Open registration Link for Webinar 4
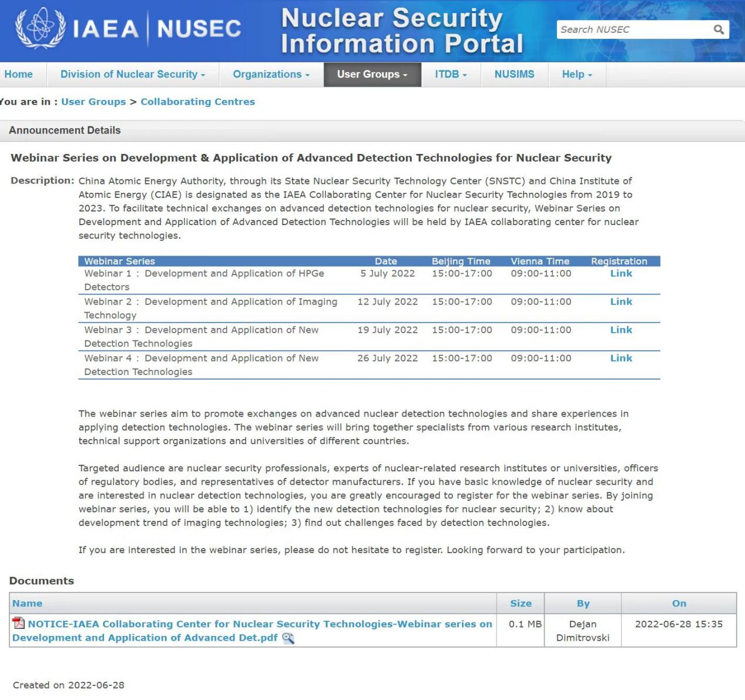The height and width of the screenshot is (700, 745). (x=621, y=358)
